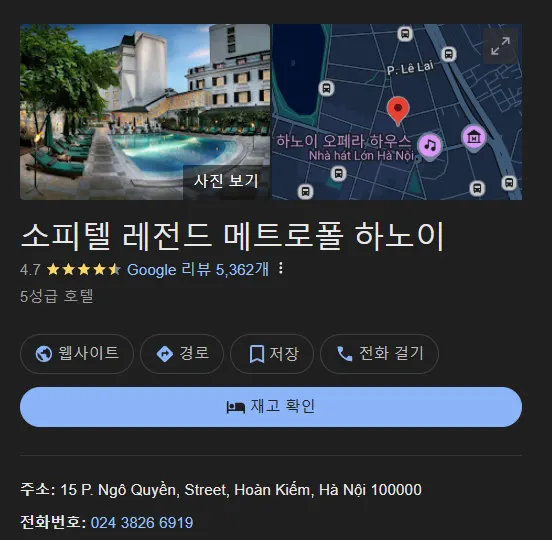Click the 하노이 오페라 하우스 map label
This screenshot has width=552, height=540.
coord(343,141)
